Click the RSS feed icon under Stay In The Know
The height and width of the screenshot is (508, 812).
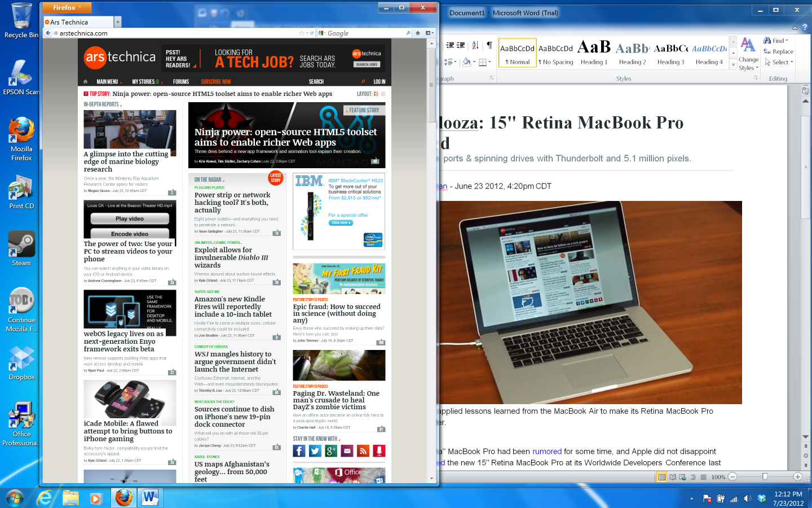(x=363, y=450)
